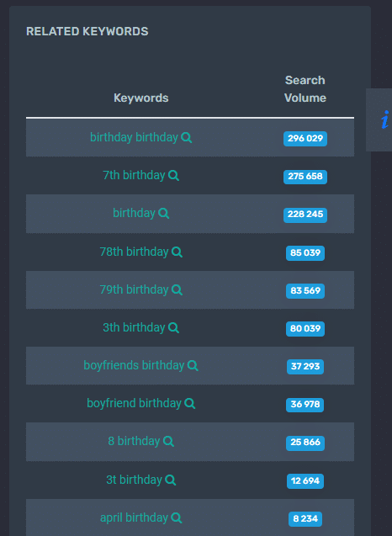Click the 'Search Volume' column header
This screenshot has height=536, width=392.
click(x=305, y=89)
